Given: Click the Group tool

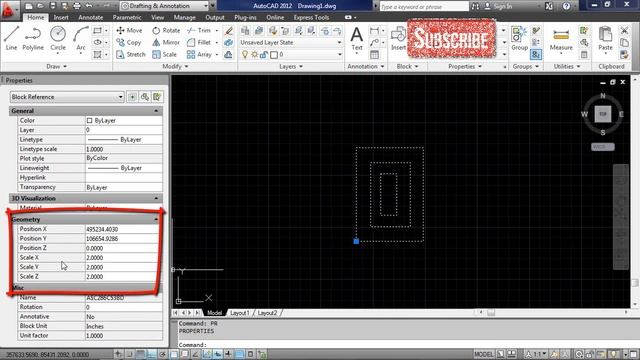Looking at the screenshot, I should 519,39.
